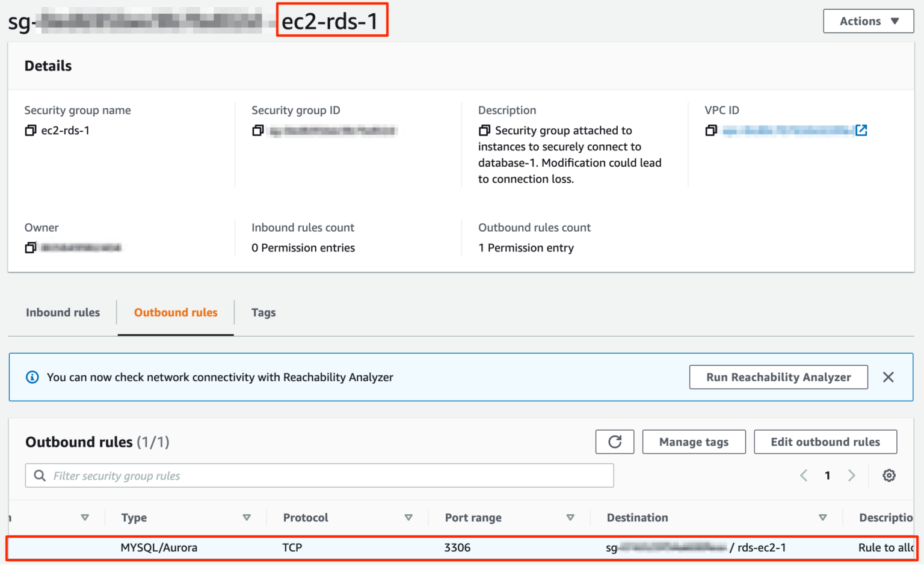Copy the Owner ID

(x=31, y=247)
